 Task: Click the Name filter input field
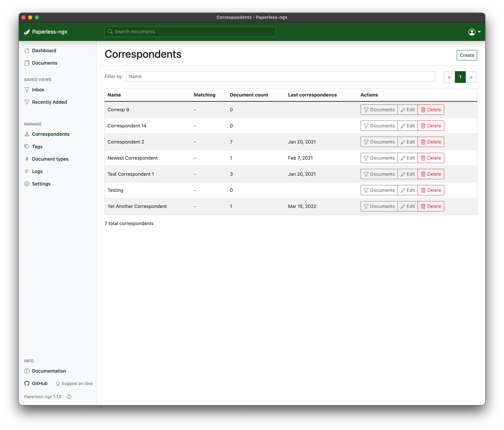[x=280, y=77]
